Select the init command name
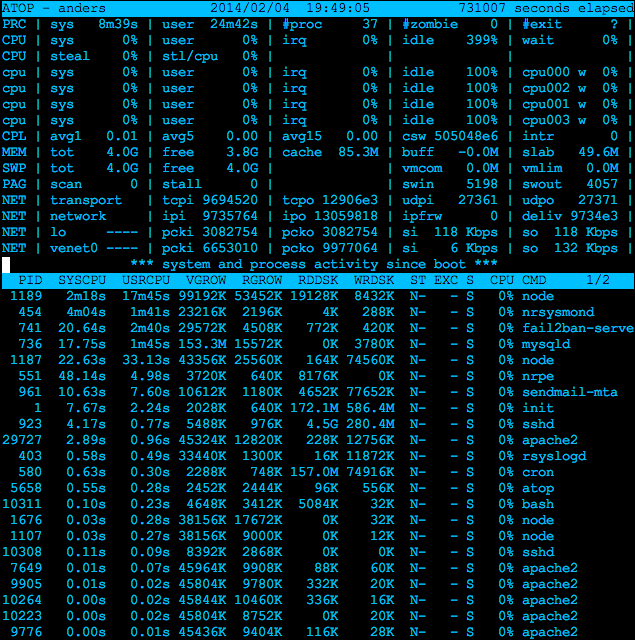Screen dimensions: 635x640 point(538,408)
